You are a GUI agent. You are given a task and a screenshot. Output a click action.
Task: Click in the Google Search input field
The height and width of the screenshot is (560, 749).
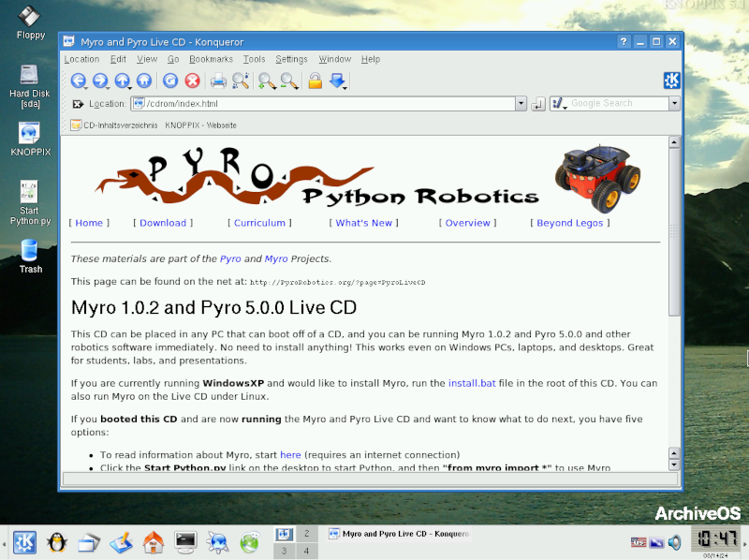pos(618,103)
